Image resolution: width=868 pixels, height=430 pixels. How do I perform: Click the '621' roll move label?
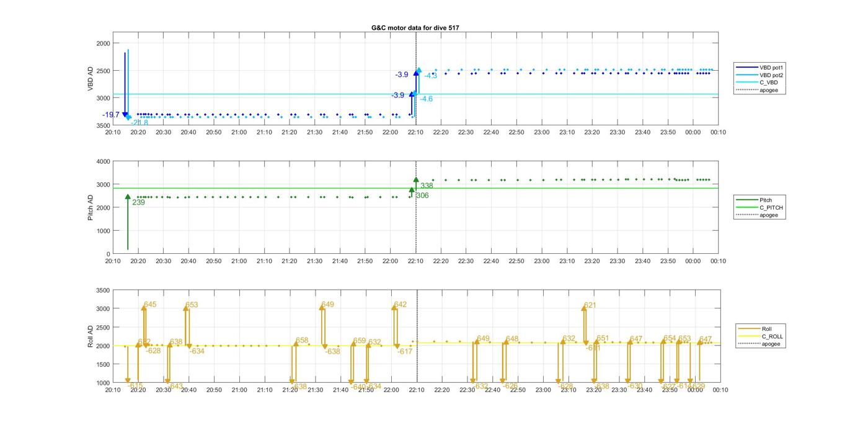pyautogui.click(x=590, y=305)
